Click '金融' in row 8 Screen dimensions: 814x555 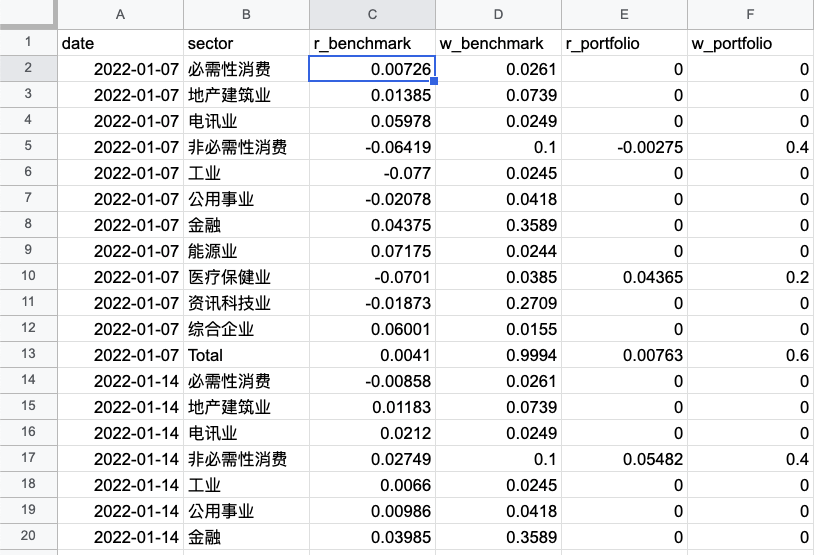(x=247, y=225)
